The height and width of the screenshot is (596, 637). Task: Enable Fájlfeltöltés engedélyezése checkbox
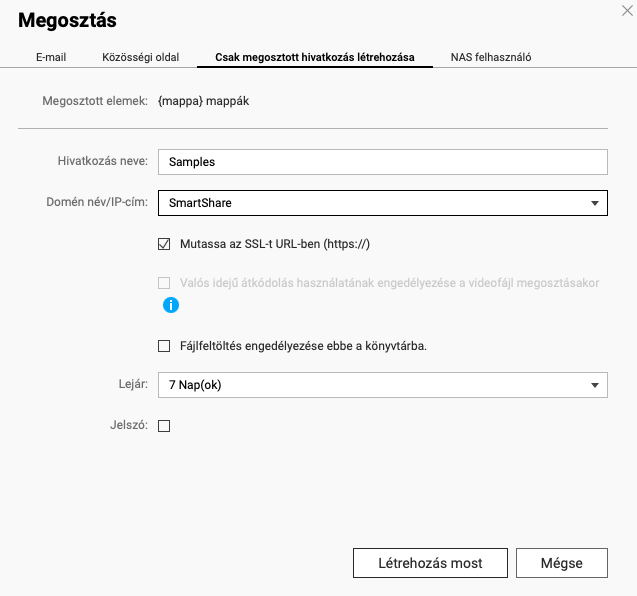tap(164, 346)
